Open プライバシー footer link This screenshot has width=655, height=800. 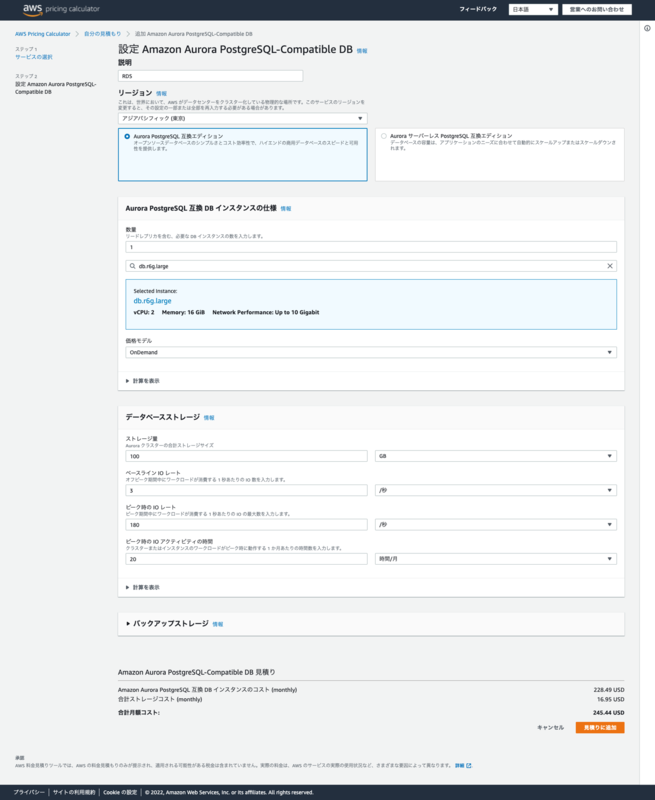pyautogui.click(x=29, y=792)
